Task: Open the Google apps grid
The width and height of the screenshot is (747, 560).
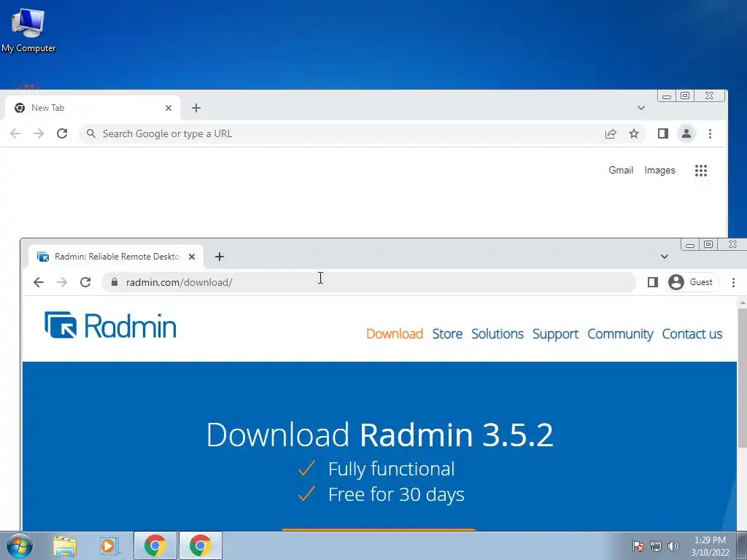Action: (701, 171)
